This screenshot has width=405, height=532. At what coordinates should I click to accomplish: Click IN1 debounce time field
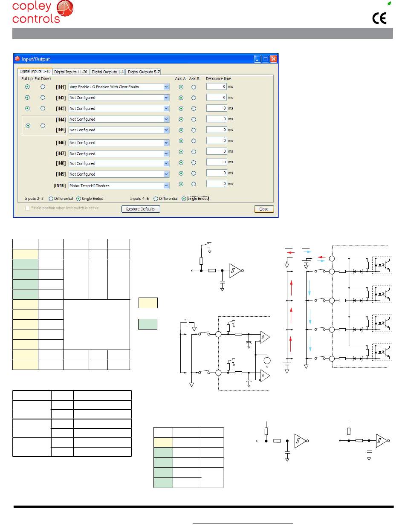tap(217, 87)
